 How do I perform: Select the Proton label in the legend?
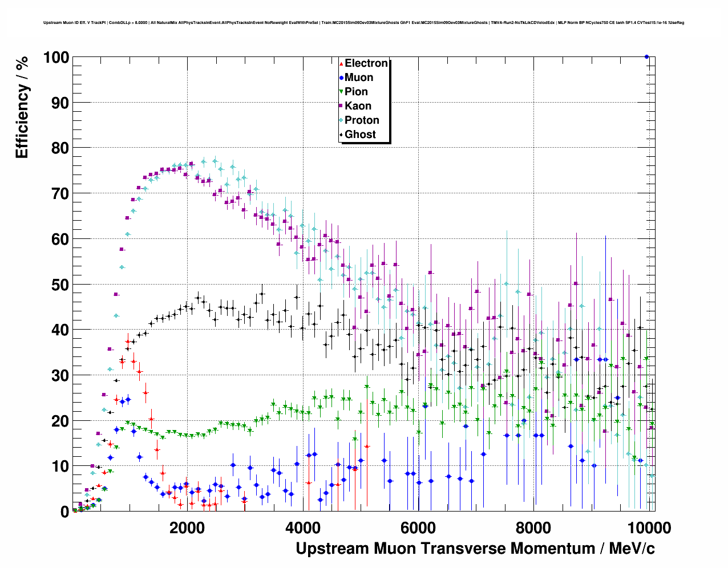pos(362,120)
